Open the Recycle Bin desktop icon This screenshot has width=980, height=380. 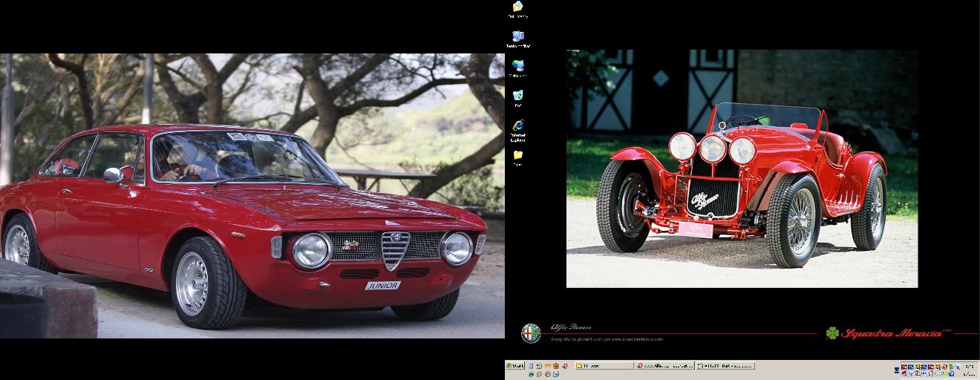pyautogui.click(x=517, y=97)
